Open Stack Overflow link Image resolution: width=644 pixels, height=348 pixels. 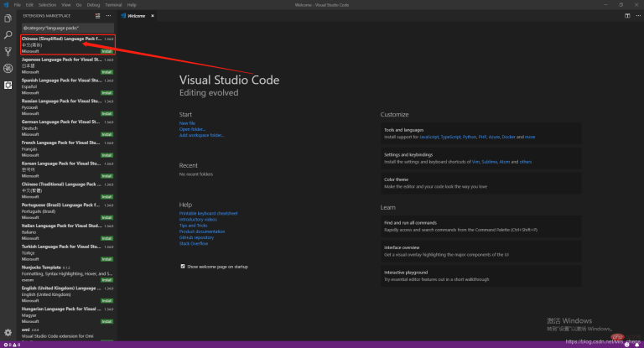point(194,244)
